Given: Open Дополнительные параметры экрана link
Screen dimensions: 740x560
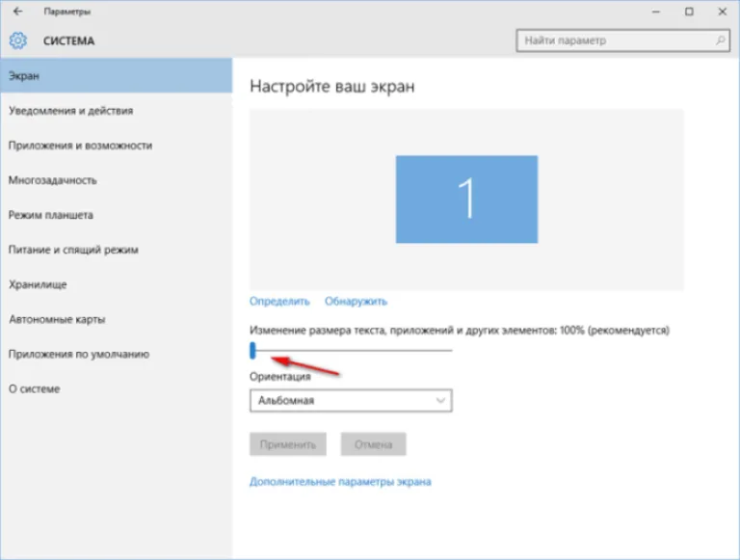Looking at the screenshot, I should [x=340, y=482].
